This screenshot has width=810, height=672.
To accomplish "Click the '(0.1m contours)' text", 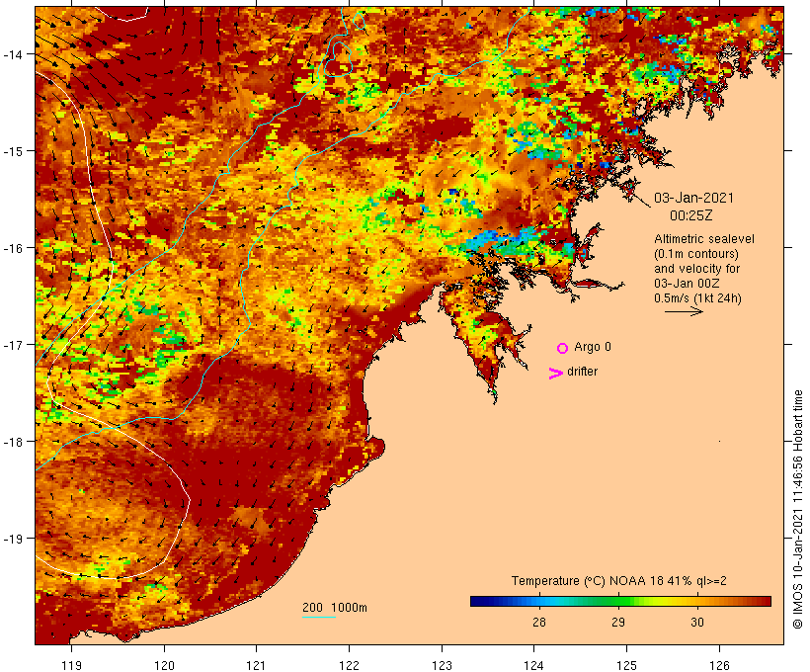I will pos(696,254).
